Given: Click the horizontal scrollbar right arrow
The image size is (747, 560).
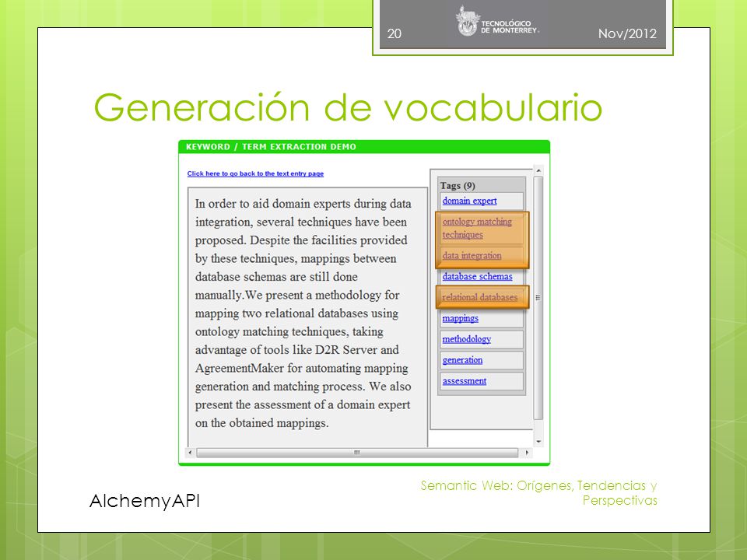Looking at the screenshot, I should tap(527, 453).
